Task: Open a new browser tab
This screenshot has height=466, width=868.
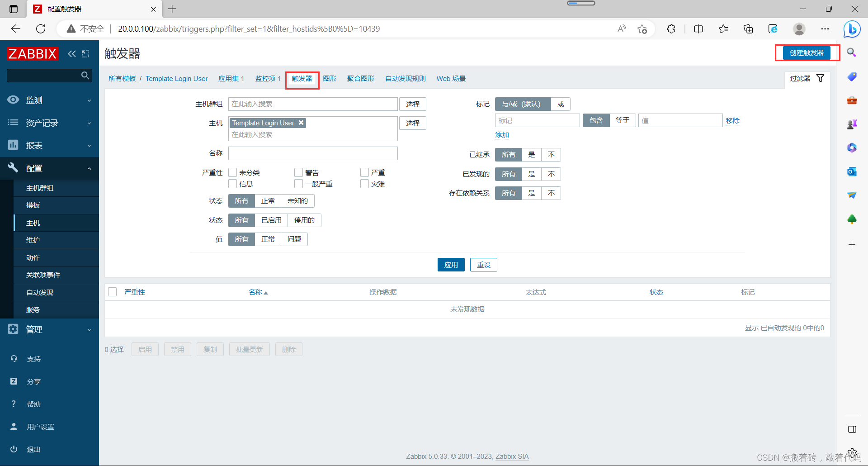Action: [x=172, y=9]
